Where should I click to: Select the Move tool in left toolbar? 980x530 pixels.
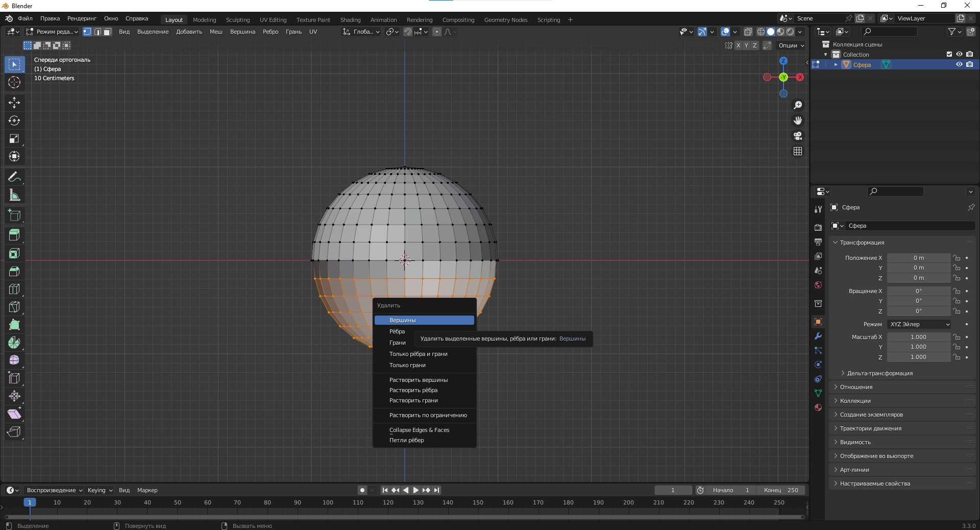14,103
